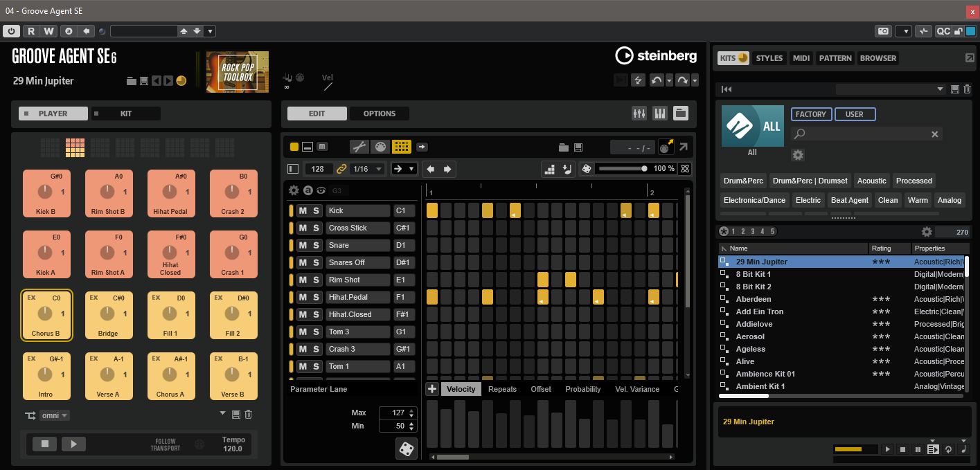Open the 1/16 step resolution dropdown

pos(368,169)
